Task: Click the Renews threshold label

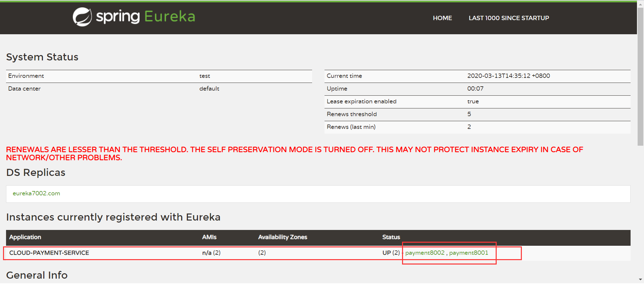Action: 352,114
